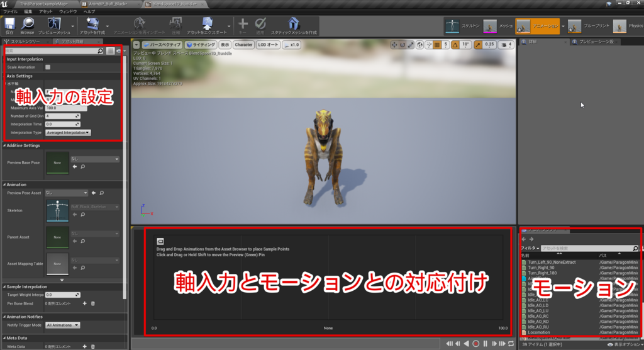
Task: Select the translate gizmo viewport icon
Action: coord(394,45)
